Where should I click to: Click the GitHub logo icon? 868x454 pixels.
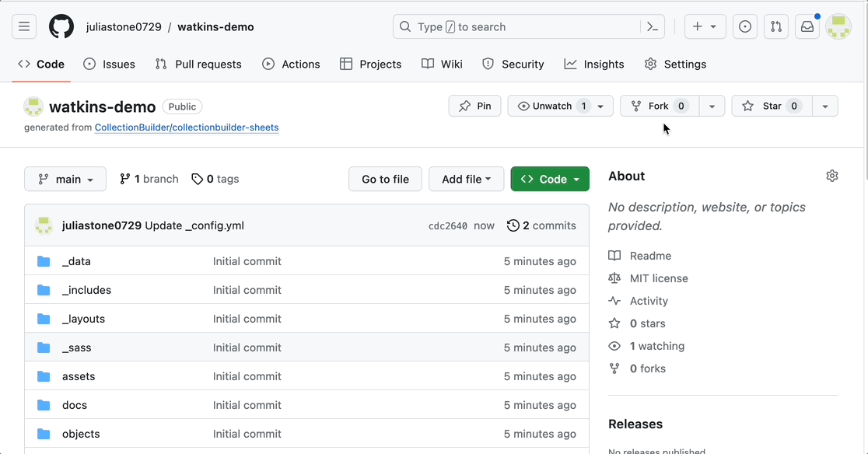[x=61, y=26]
